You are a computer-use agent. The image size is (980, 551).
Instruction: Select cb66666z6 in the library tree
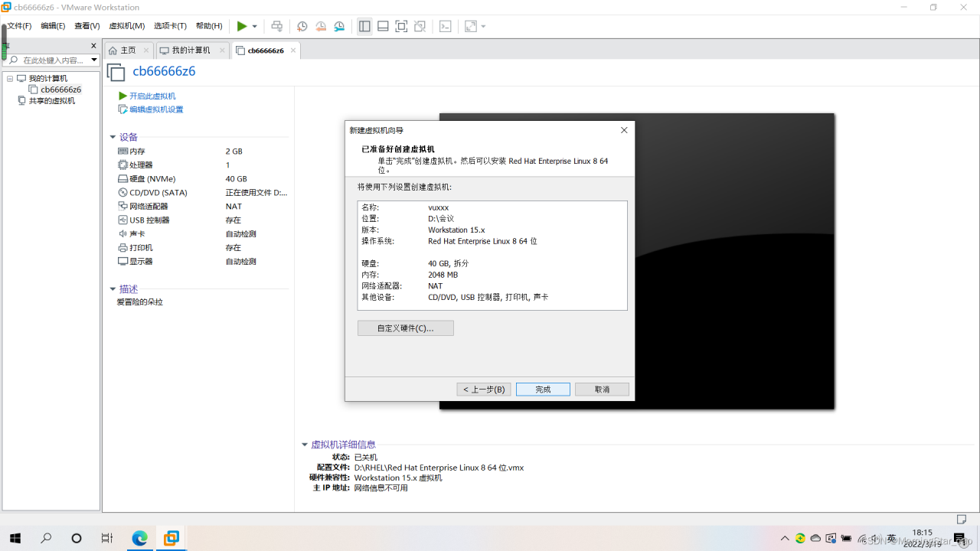tap(61, 90)
